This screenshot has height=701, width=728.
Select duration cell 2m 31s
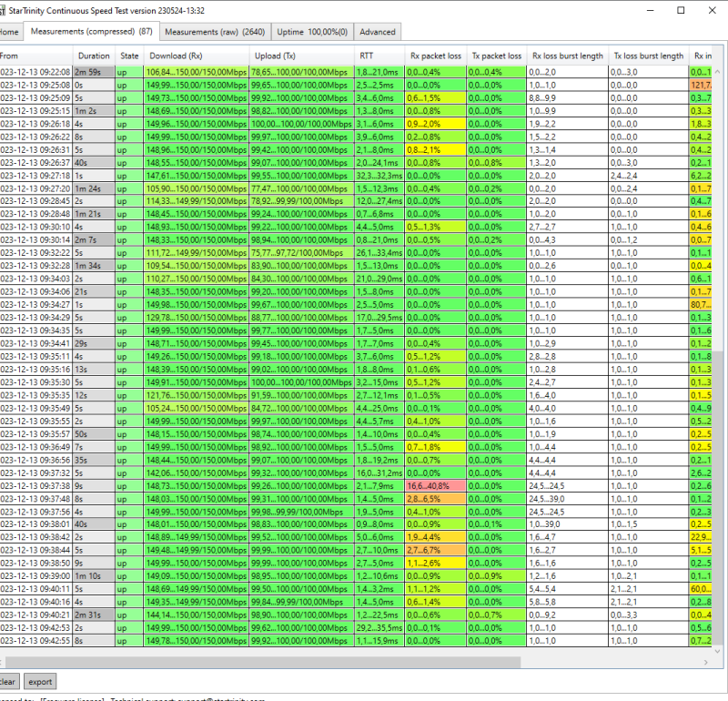pyautogui.click(x=94, y=615)
